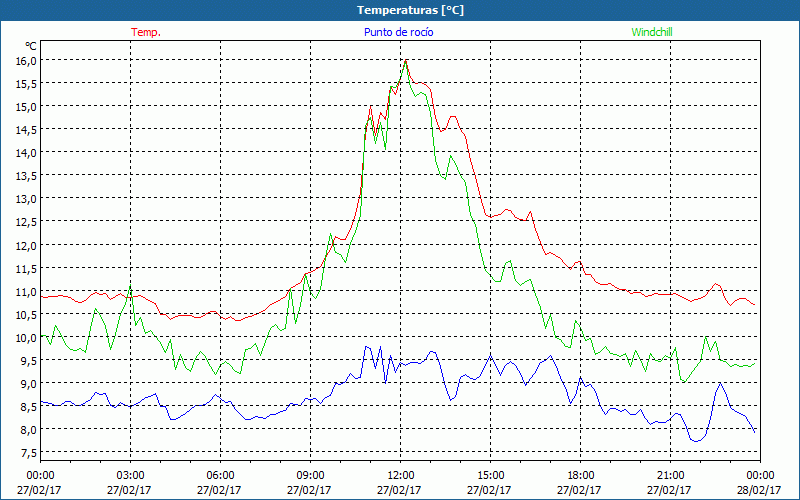Click the 14,0 y-axis value
The width and height of the screenshot is (800, 500).
27,153
